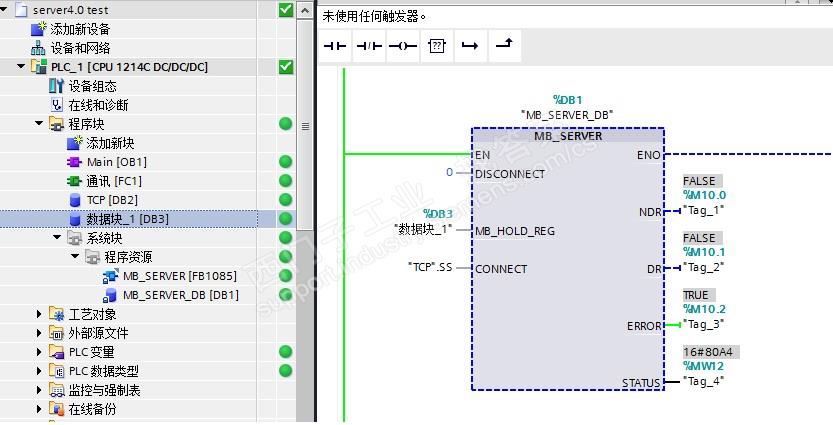Collapse the 程序块 folder arrow

click(39, 124)
